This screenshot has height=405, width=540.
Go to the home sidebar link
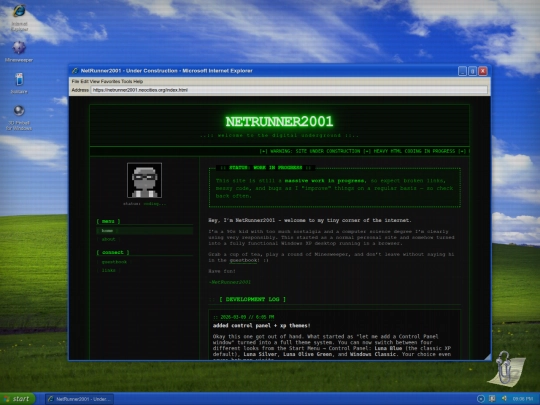[145, 230]
